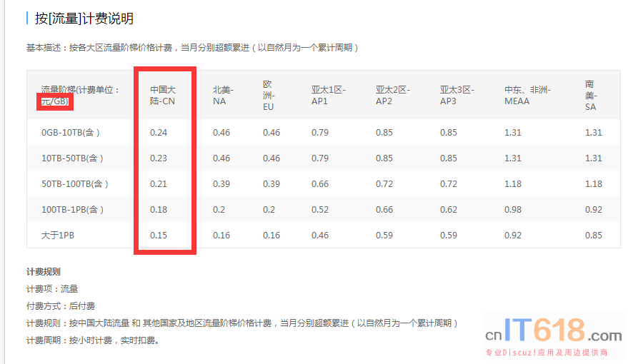This screenshot has width=628, height=364.
Task: Click the 欧洲-EU column header
Action: point(269,96)
